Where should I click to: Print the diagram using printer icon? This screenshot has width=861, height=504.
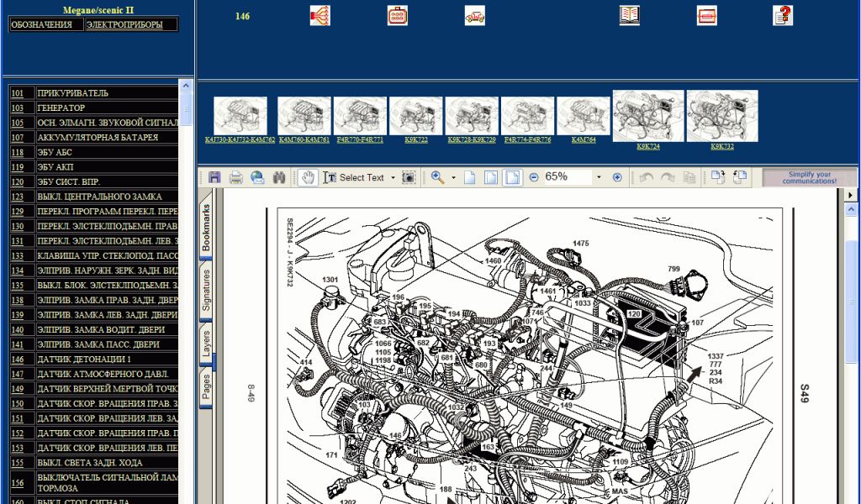(236, 177)
